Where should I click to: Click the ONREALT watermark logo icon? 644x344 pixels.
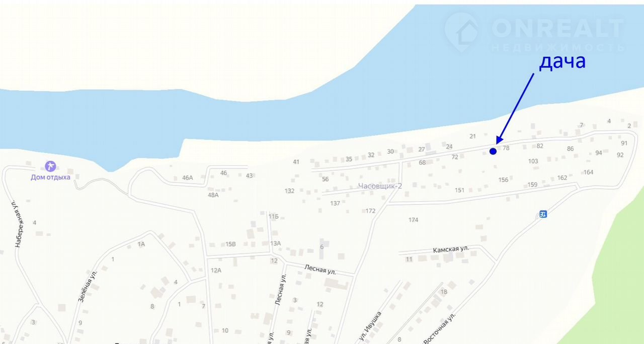coord(462,32)
